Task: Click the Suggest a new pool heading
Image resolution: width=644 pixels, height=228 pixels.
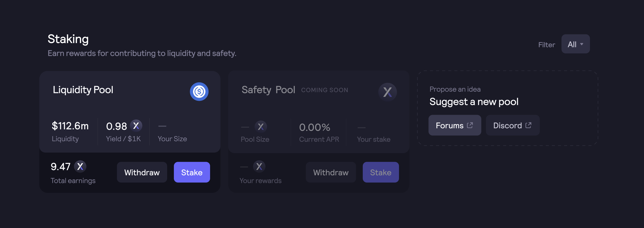Action: pyautogui.click(x=474, y=102)
